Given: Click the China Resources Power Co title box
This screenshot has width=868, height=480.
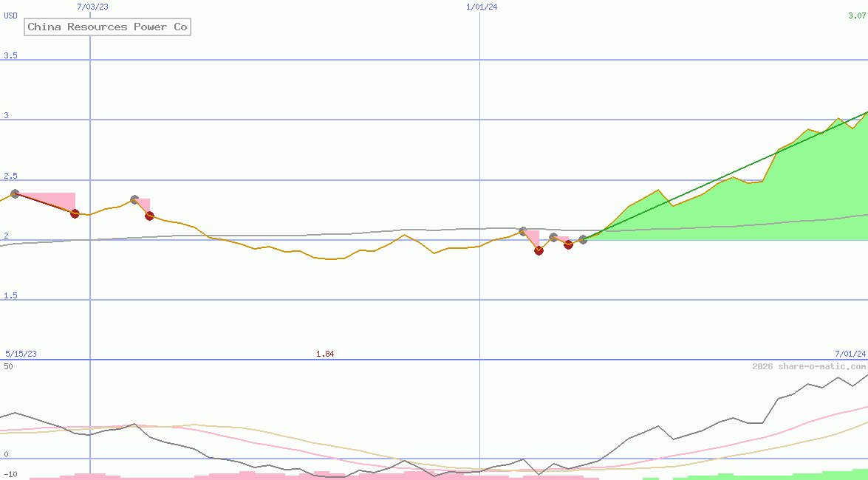Looking at the screenshot, I should point(107,27).
